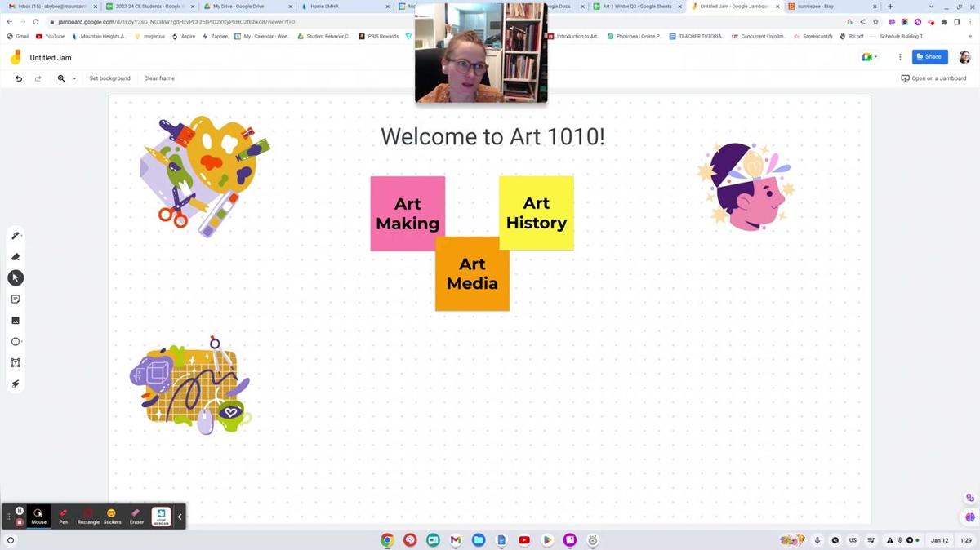The height and width of the screenshot is (550, 980).
Task: Stop the webcam in recorder toolbar
Action: pyautogui.click(x=161, y=517)
